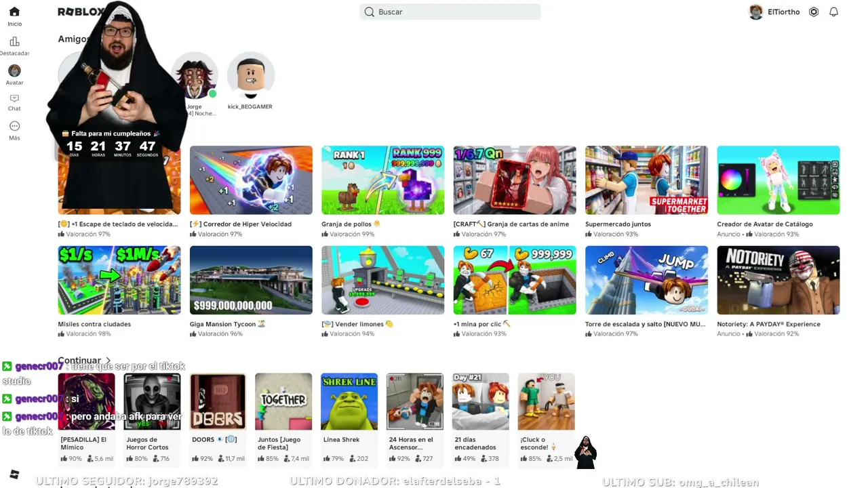Open the Más three-dots menu icon
The image size is (868, 488).
pos(14,126)
